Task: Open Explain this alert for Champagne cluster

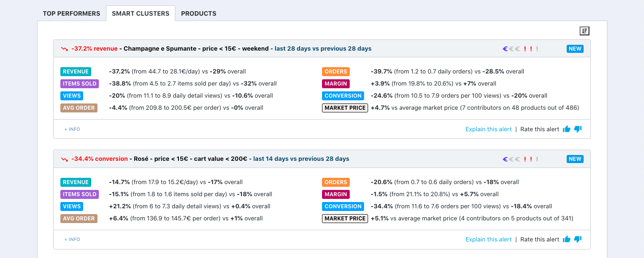Action: click(x=488, y=129)
